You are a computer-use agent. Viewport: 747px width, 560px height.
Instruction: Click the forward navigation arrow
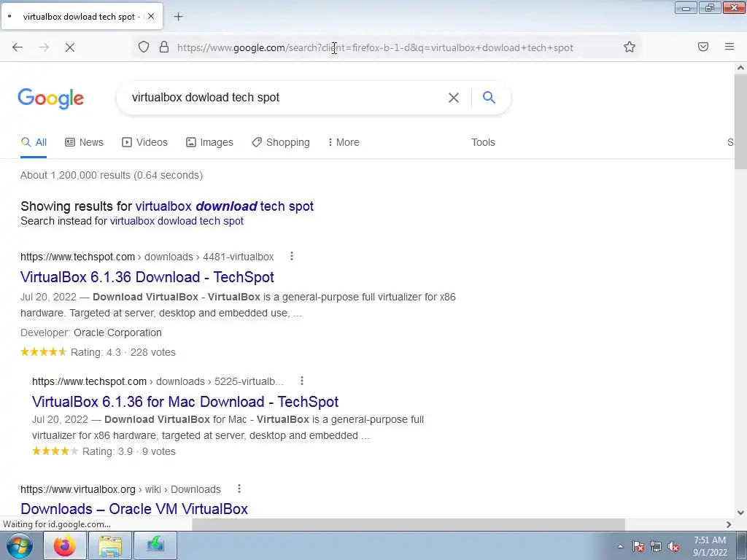pyautogui.click(x=44, y=47)
